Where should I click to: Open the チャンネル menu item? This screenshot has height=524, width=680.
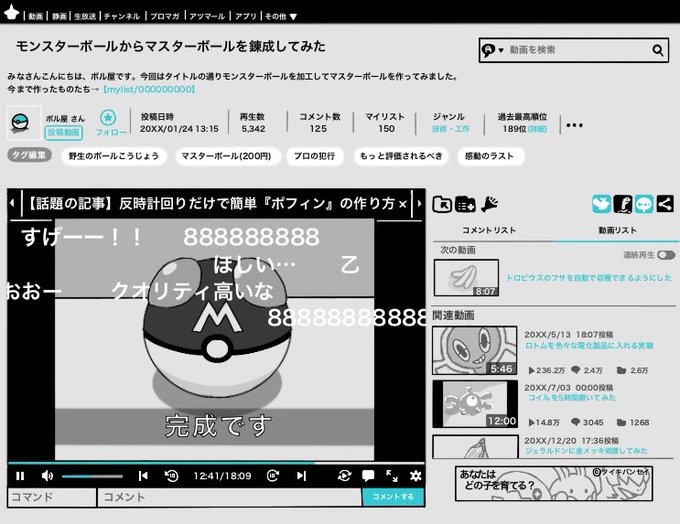click(122, 16)
